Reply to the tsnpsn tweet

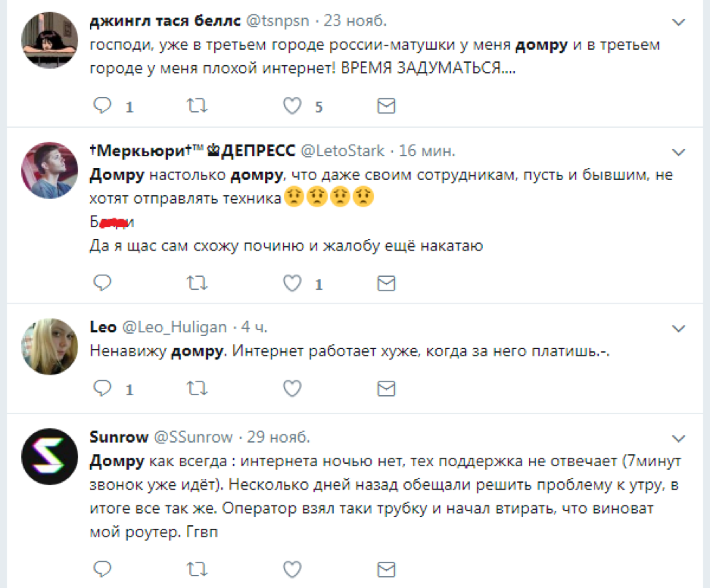tap(102, 106)
